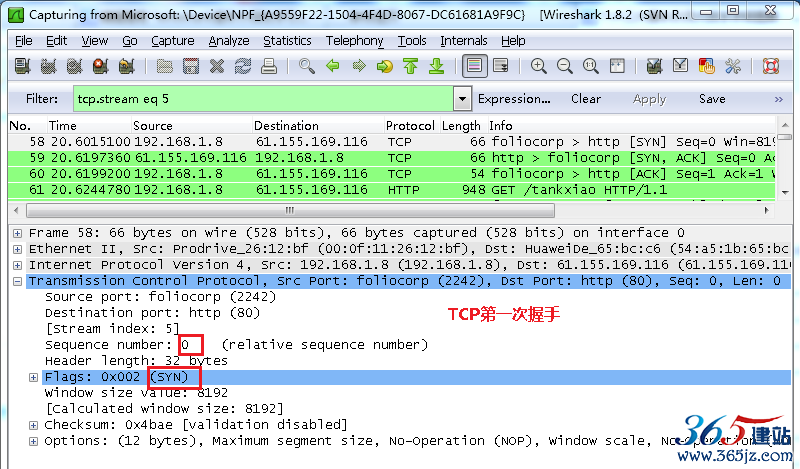Open the filter history dropdown arrow
This screenshot has width=800, height=469.
click(x=462, y=99)
